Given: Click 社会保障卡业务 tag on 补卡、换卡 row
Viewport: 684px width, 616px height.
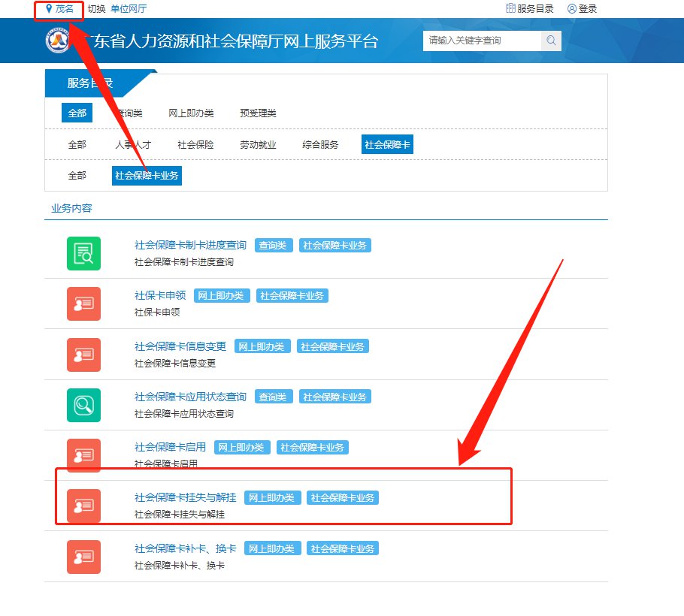Looking at the screenshot, I should tap(343, 548).
